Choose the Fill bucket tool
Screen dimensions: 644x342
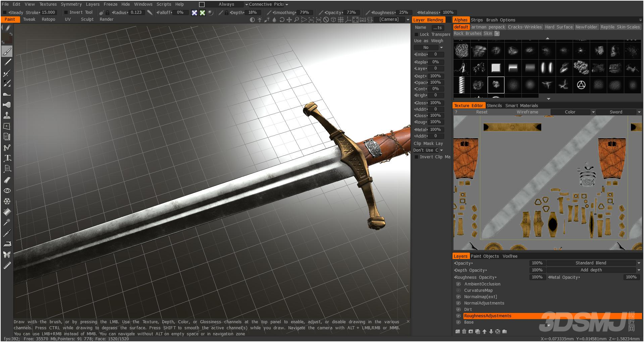pos(7,212)
